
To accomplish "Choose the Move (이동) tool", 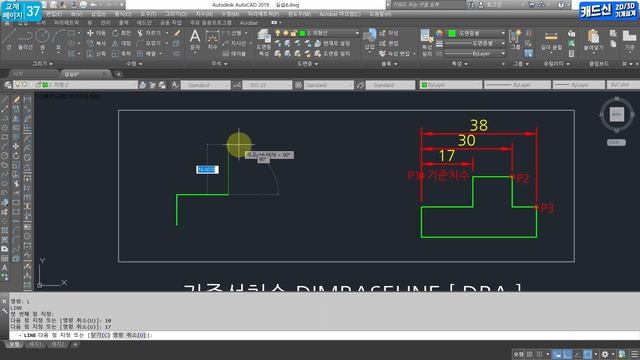I will click(x=96, y=33).
